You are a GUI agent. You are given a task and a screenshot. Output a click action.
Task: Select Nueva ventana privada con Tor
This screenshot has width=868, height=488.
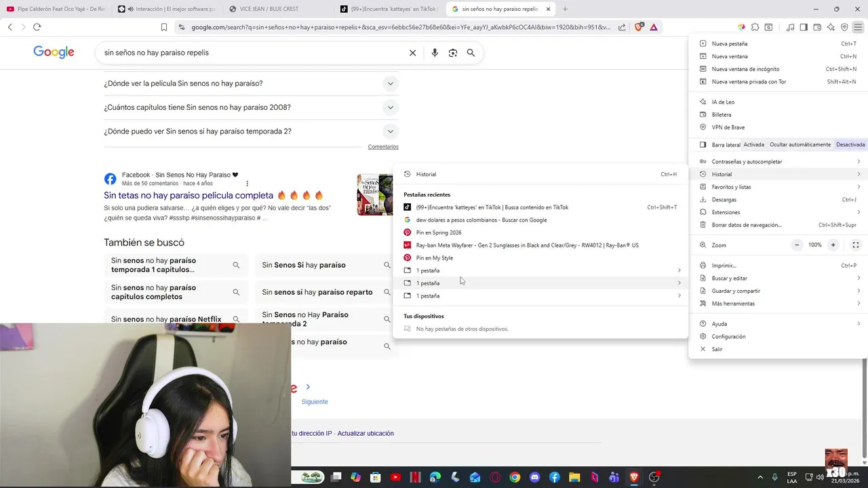pos(778,81)
